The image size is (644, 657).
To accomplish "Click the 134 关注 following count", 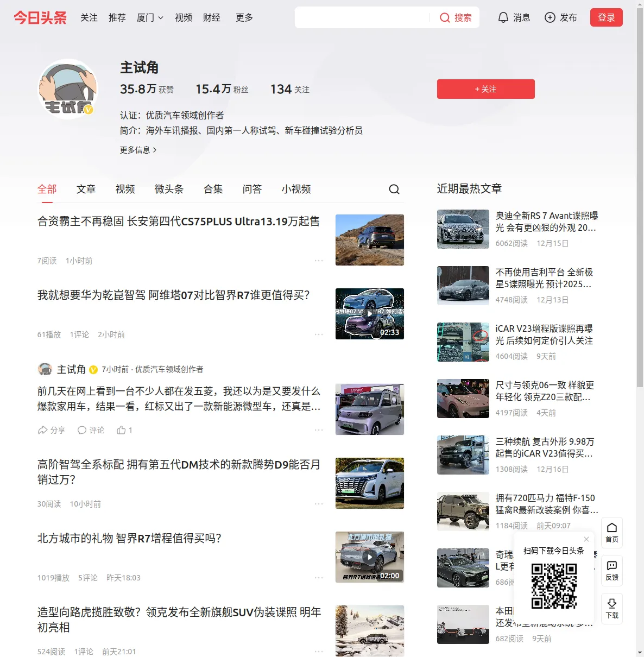I will point(290,89).
